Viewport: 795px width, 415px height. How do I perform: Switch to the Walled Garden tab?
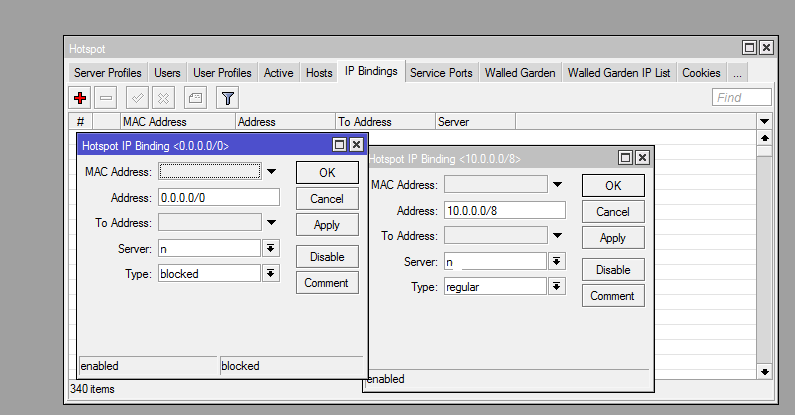click(x=520, y=73)
